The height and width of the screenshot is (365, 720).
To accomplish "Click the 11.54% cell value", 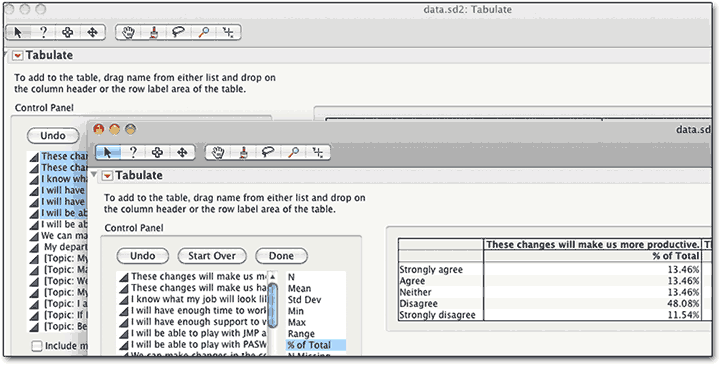I will [683, 315].
